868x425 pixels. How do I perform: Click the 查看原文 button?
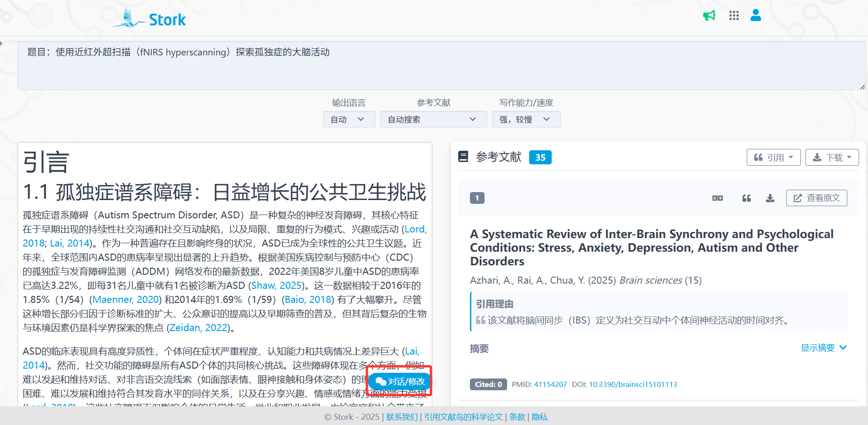[x=816, y=198]
